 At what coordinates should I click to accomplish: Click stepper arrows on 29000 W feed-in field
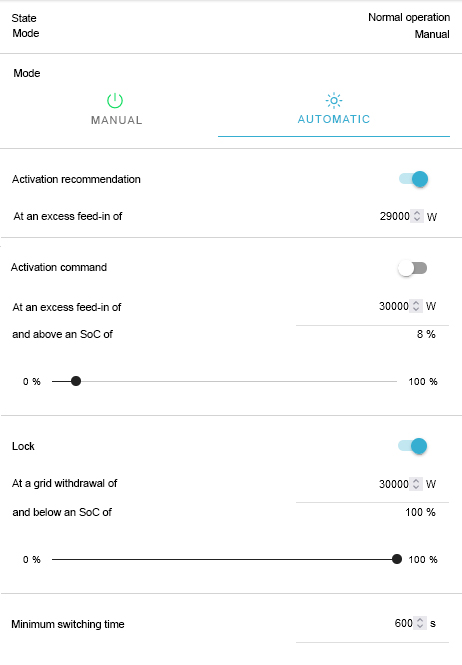click(x=417, y=216)
